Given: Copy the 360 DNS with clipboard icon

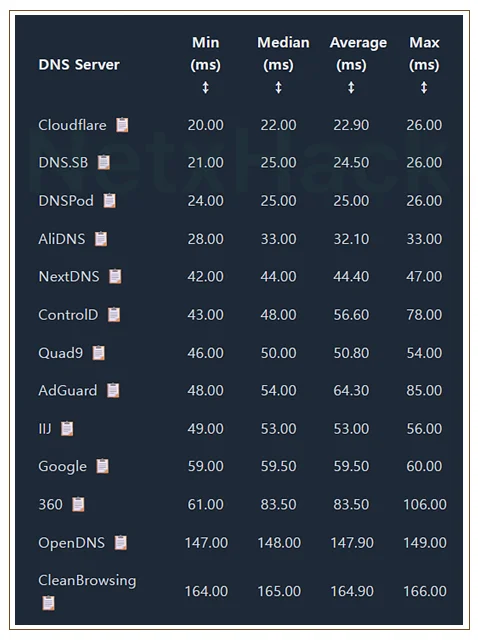Looking at the screenshot, I should click(78, 504).
